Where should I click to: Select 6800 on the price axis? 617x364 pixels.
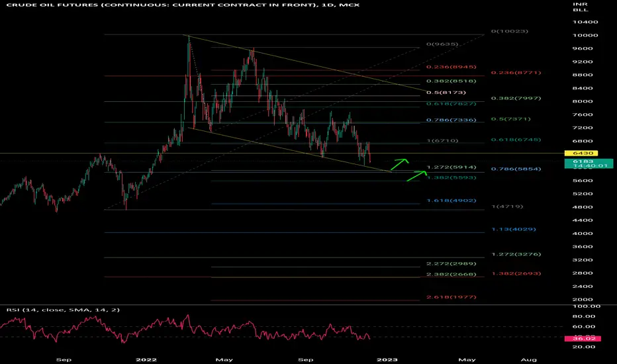pos(583,141)
